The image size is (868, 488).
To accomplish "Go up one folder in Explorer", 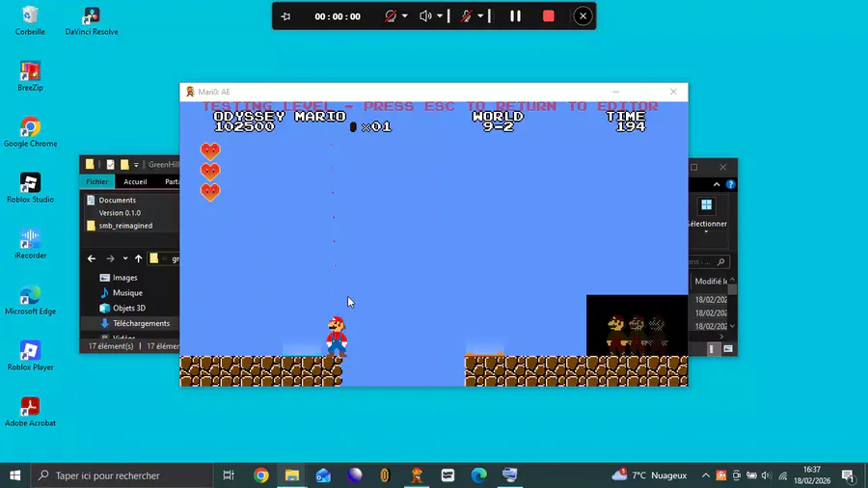I will click(138, 258).
